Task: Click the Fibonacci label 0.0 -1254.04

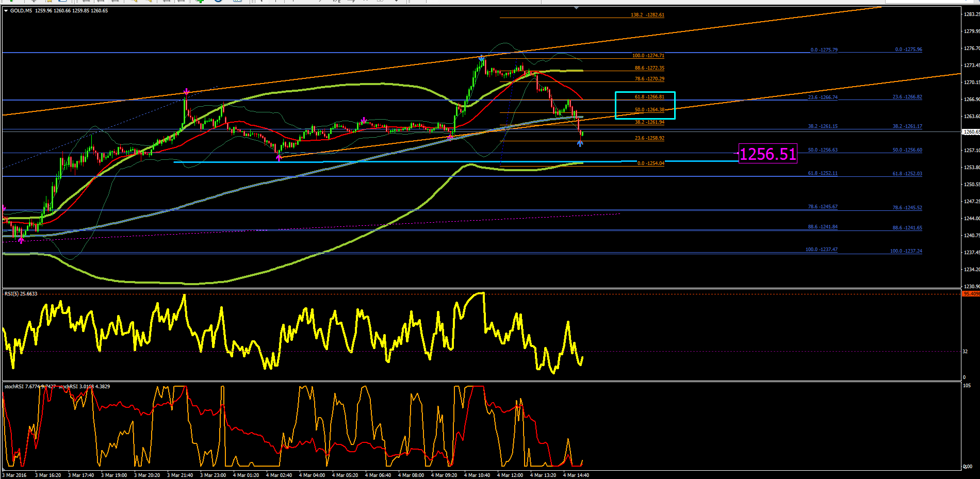Action: 651,163
